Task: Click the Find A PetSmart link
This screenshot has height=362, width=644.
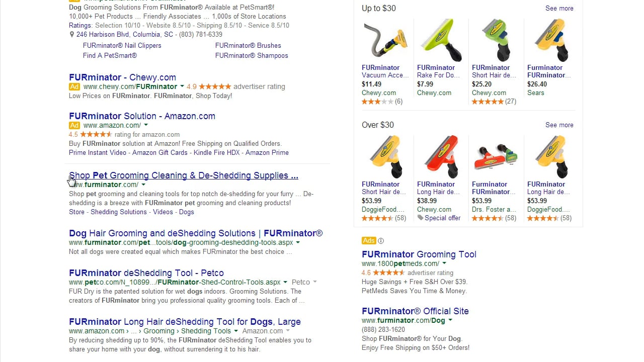Action: [110, 55]
